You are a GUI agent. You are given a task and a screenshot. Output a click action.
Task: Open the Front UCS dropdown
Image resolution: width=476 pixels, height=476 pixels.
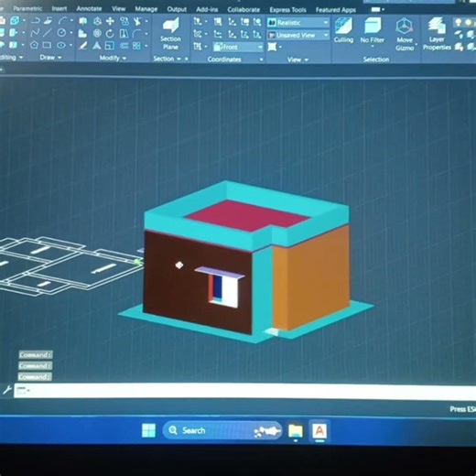[238, 48]
